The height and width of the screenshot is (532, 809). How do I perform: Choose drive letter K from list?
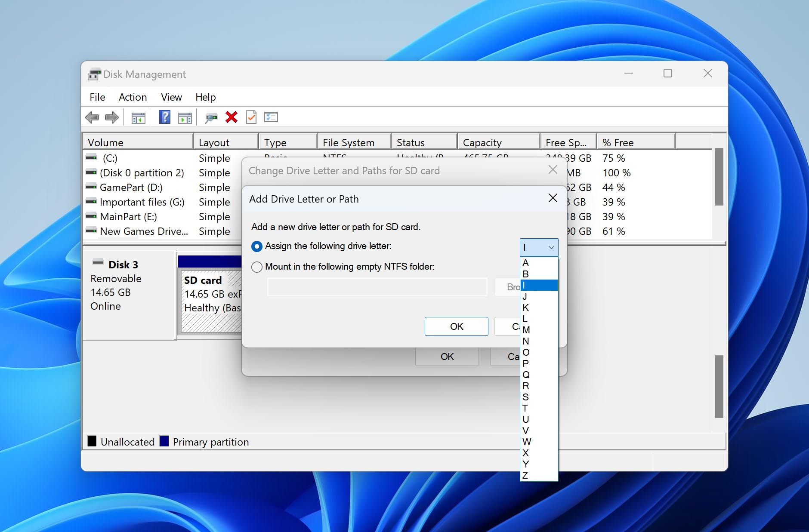pos(539,308)
